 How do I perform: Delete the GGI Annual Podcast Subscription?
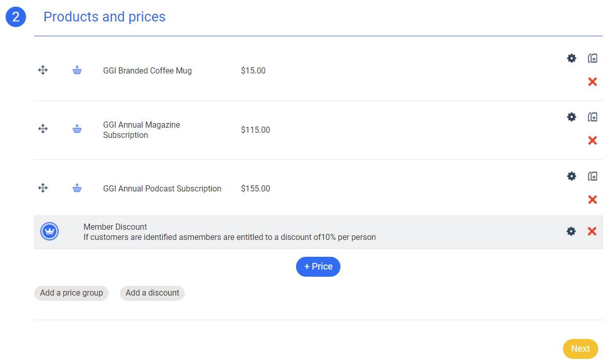tap(593, 200)
